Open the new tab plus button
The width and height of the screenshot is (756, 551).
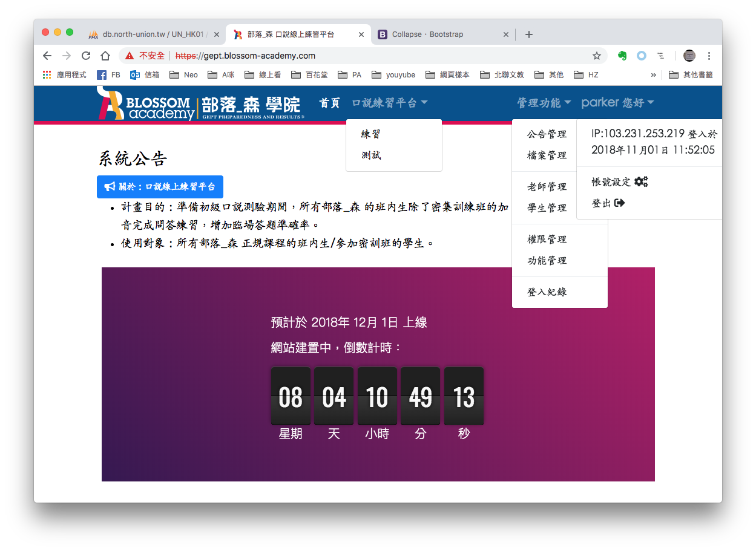(x=528, y=34)
